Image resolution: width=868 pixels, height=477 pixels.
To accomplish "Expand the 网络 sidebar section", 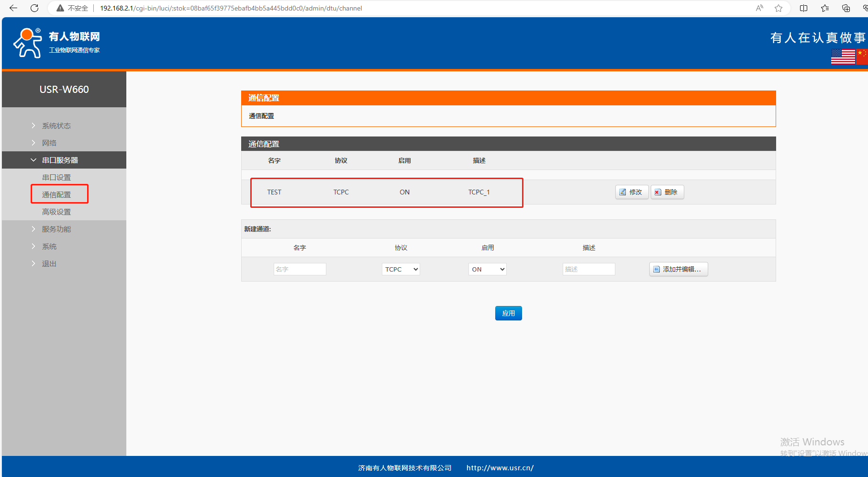I will tap(49, 143).
